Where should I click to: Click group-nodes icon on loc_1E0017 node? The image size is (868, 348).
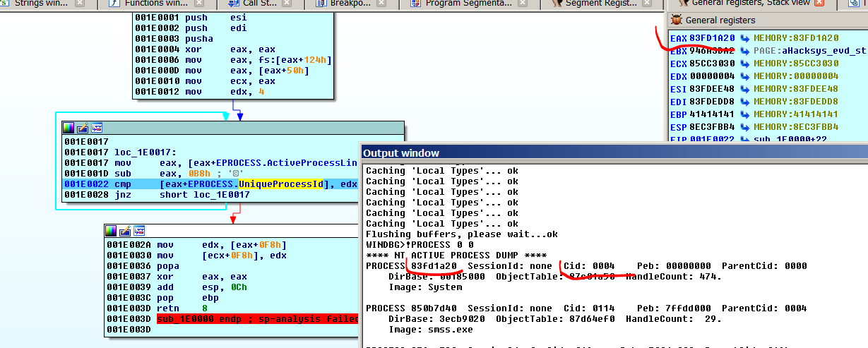click(97, 128)
